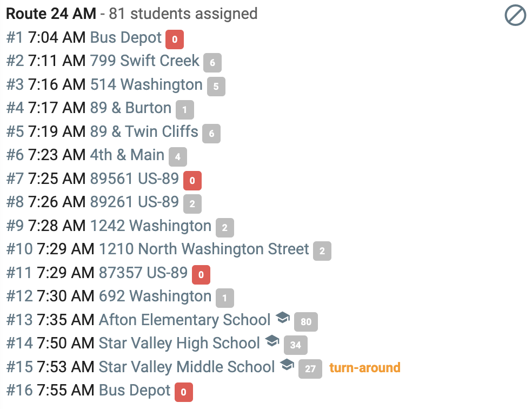Select the 89 & Twin Cliffs stop
The height and width of the screenshot is (409, 532).
(x=144, y=131)
